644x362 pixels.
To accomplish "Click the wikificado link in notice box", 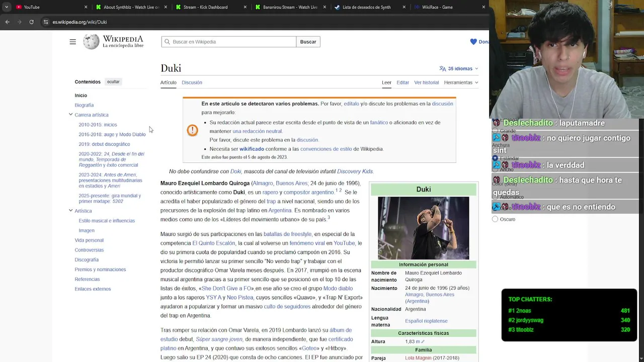I will coord(252,149).
